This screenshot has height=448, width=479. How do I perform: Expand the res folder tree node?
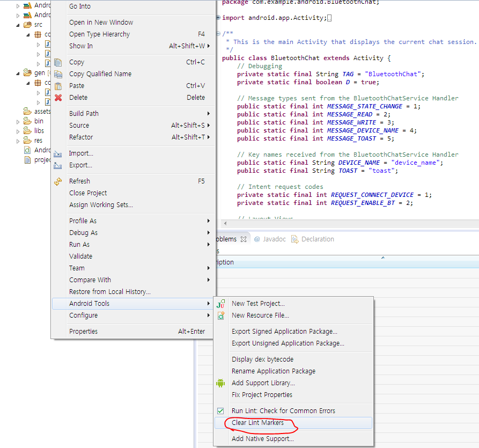tap(18, 141)
